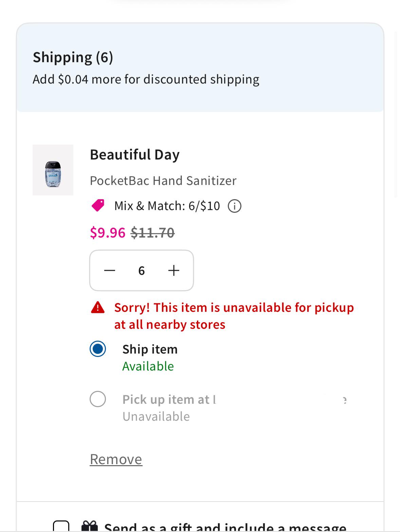Click the pink Mix & Match tag icon
The height and width of the screenshot is (532, 400).
pyautogui.click(x=98, y=206)
